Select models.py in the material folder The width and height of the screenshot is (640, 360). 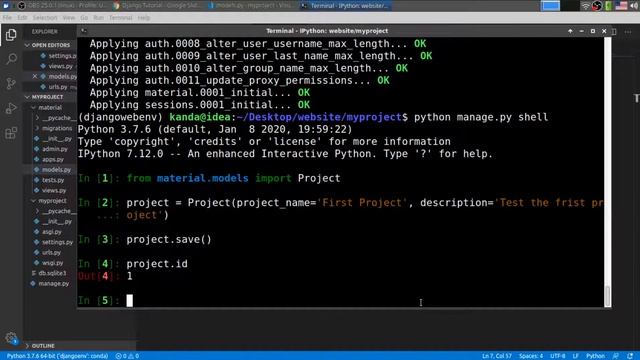(x=52, y=170)
